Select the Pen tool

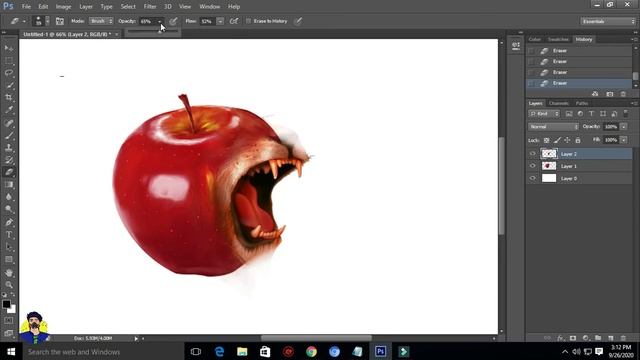point(9,222)
